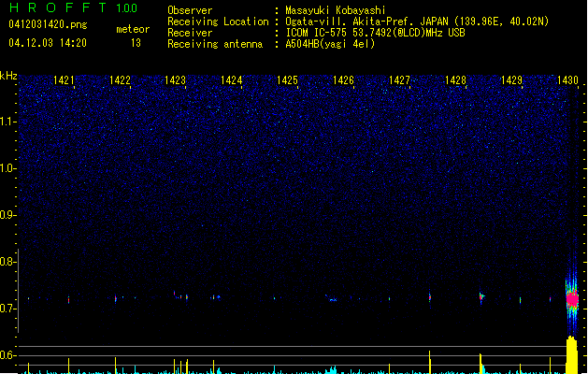Click the meteor count value 13
The image size is (588, 374).
[136, 43]
